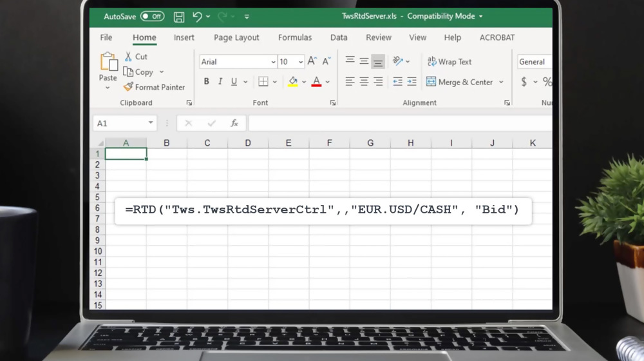Click the Undo arrow icon

click(x=197, y=17)
